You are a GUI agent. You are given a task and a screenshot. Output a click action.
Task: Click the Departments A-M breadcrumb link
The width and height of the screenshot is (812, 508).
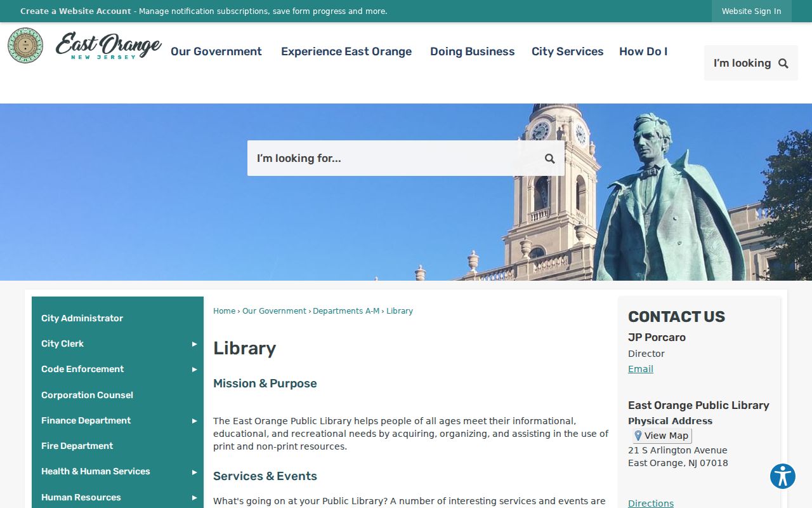coord(346,311)
